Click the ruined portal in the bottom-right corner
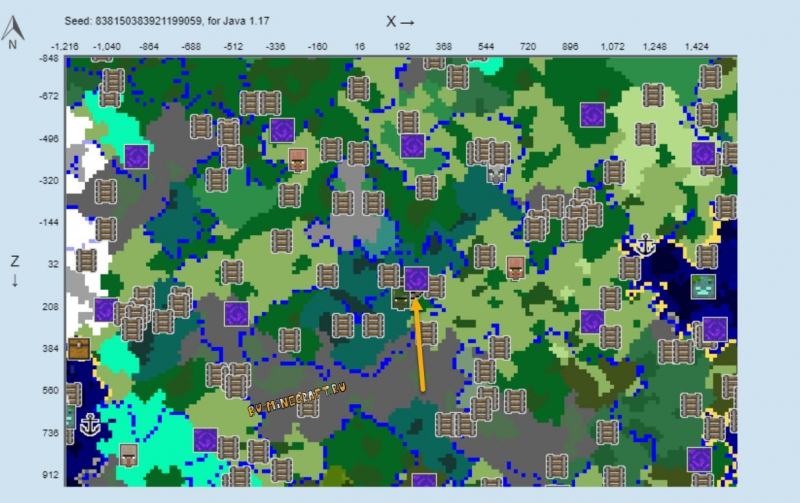The height and width of the screenshot is (503, 800). (699, 460)
